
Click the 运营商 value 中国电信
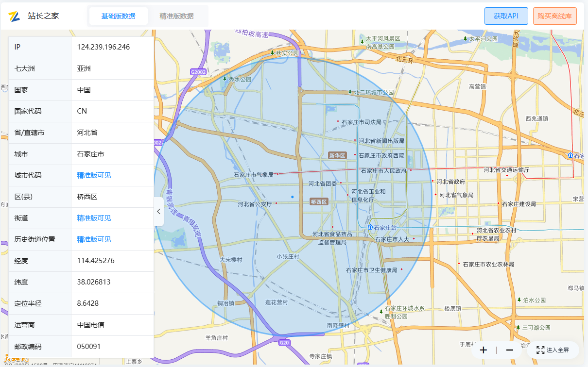pyautogui.click(x=90, y=325)
